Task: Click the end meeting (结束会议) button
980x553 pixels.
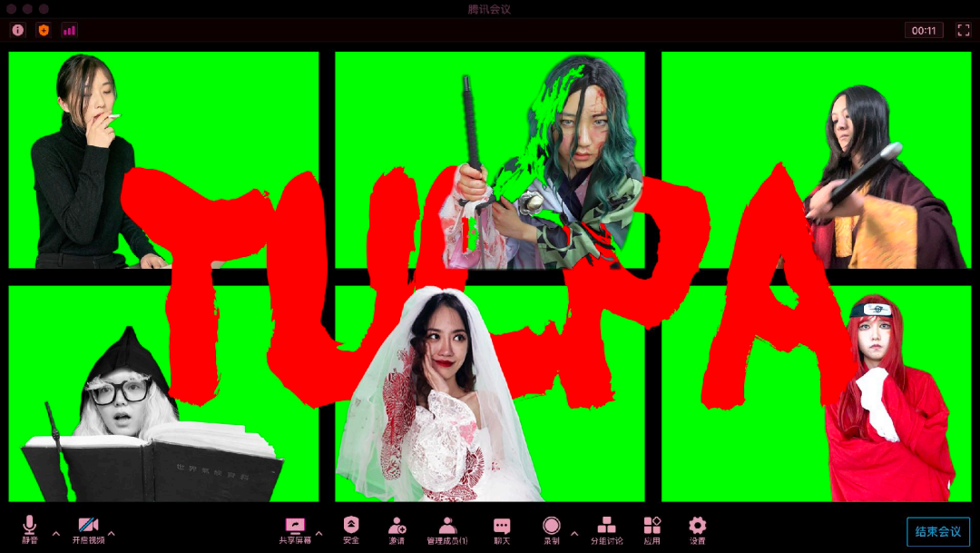Action: pyautogui.click(x=938, y=531)
